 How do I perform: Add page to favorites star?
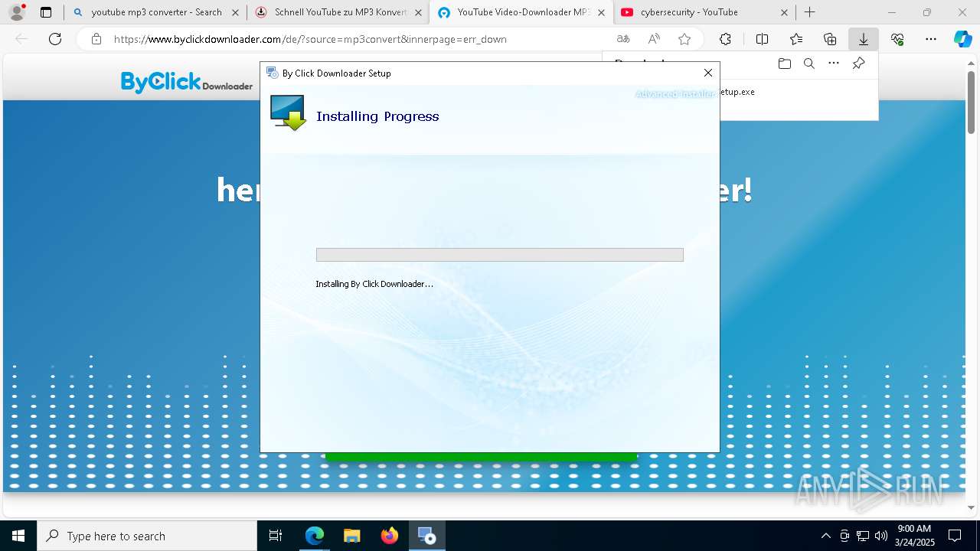pyautogui.click(x=684, y=39)
